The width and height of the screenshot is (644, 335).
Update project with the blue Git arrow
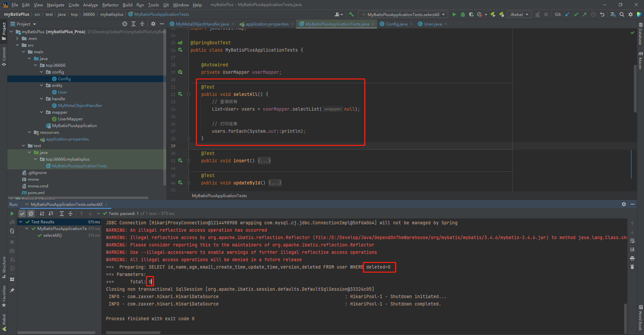coord(567,14)
